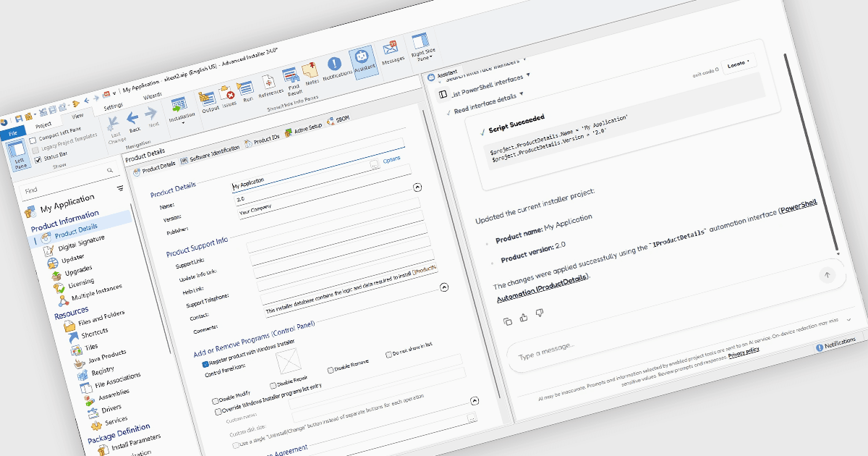Open the Locate dropdown button

[x=737, y=64]
